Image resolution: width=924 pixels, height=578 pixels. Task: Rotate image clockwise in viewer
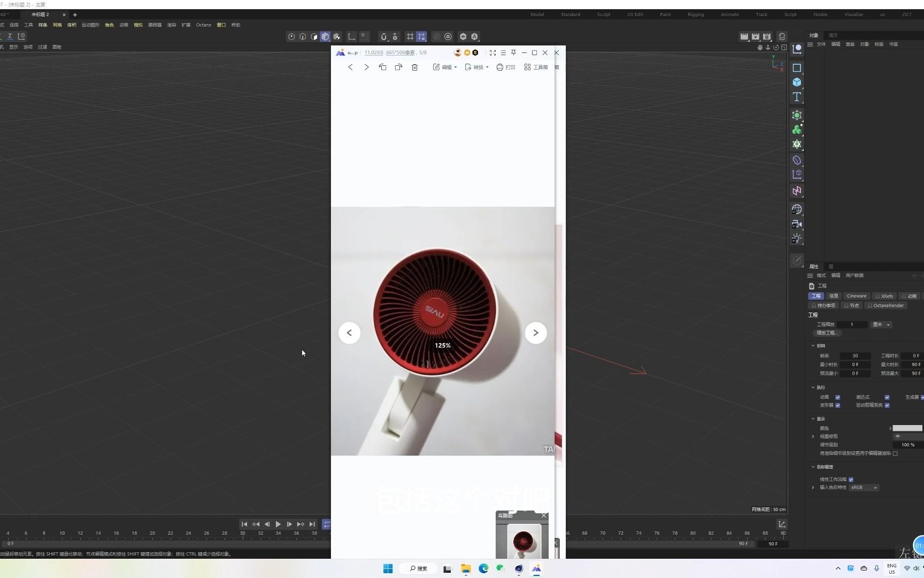tap(398, 67)
